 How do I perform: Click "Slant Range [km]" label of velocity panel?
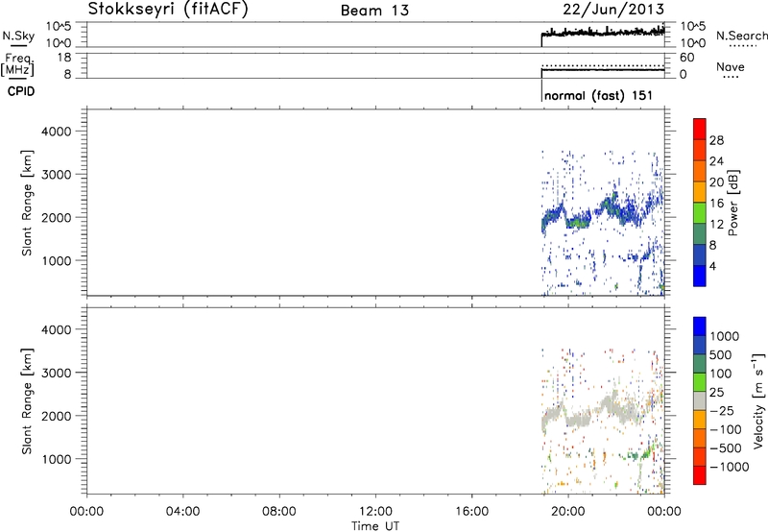coord(27,401)
